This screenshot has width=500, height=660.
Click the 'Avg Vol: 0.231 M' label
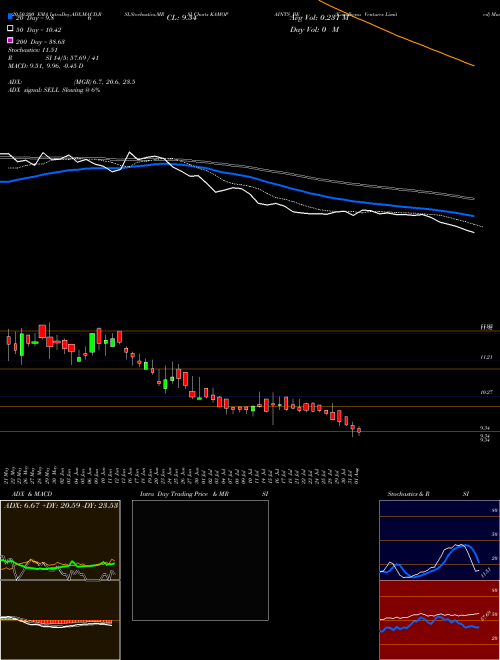click(320, 18)
